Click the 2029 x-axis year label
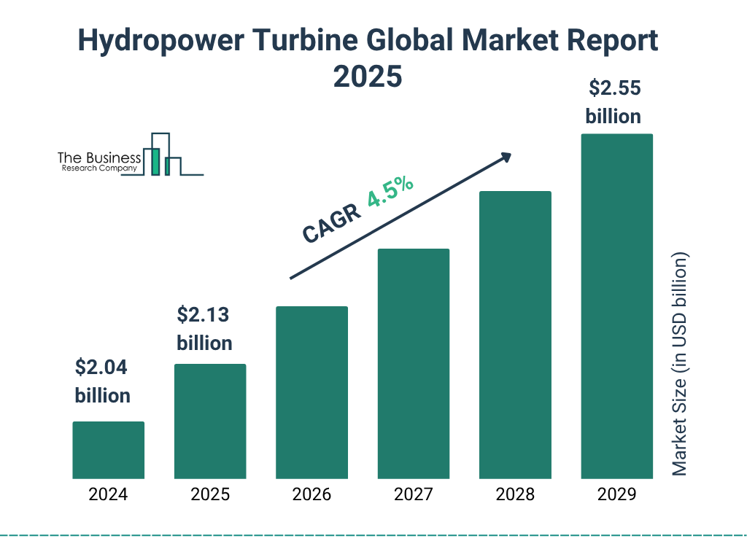The width and height of the screenshot is (747, 560). tap(616, 494)
